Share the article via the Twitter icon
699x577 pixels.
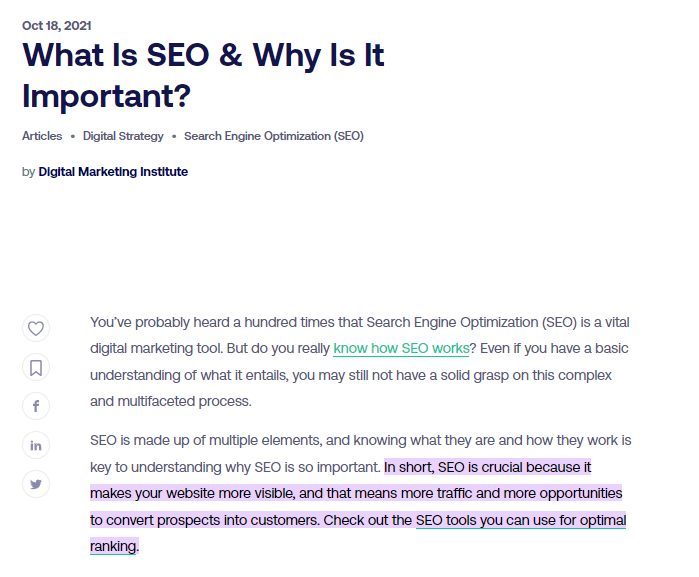(x=36, y=484)
